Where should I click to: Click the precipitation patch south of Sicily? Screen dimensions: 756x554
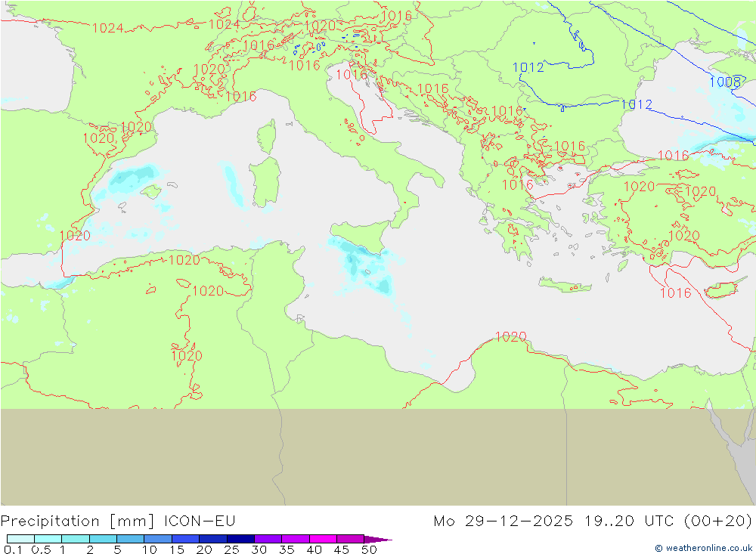[x=365, y=268]
